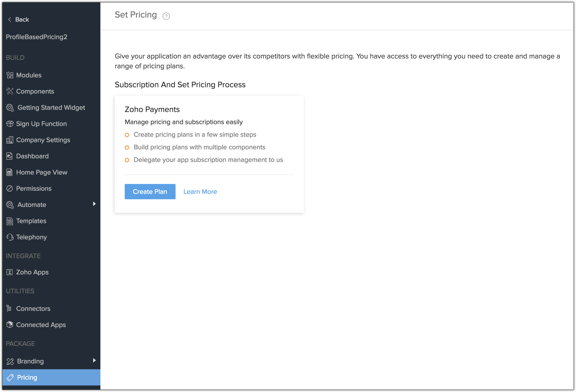
Task: Click the Create Plan button
Action: (x=150, y=192)
